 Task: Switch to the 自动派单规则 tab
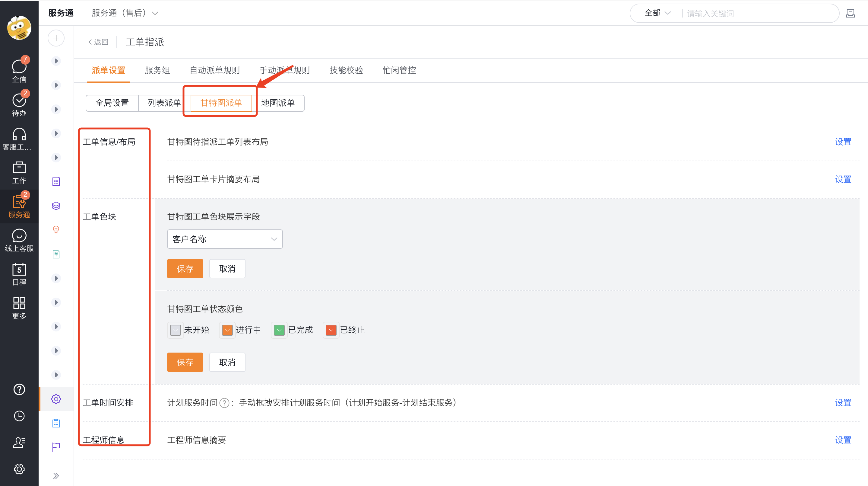pyautogui.click(x=215, y=71)
